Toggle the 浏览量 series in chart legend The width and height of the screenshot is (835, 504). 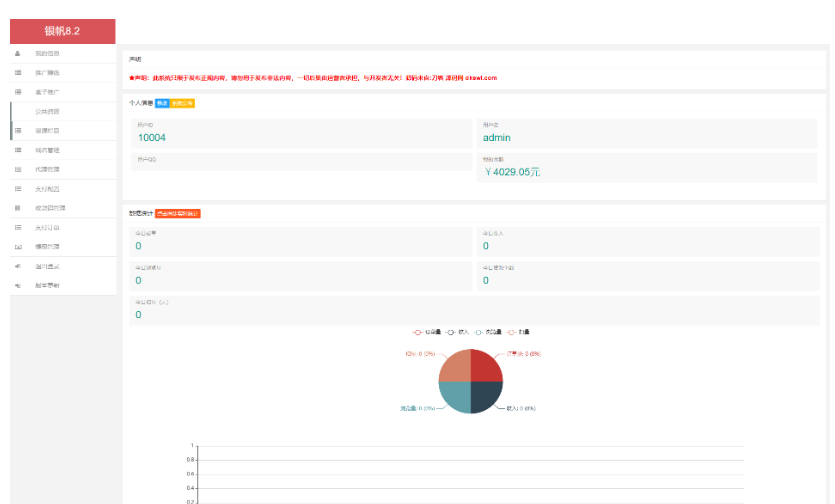click(486, 331)
